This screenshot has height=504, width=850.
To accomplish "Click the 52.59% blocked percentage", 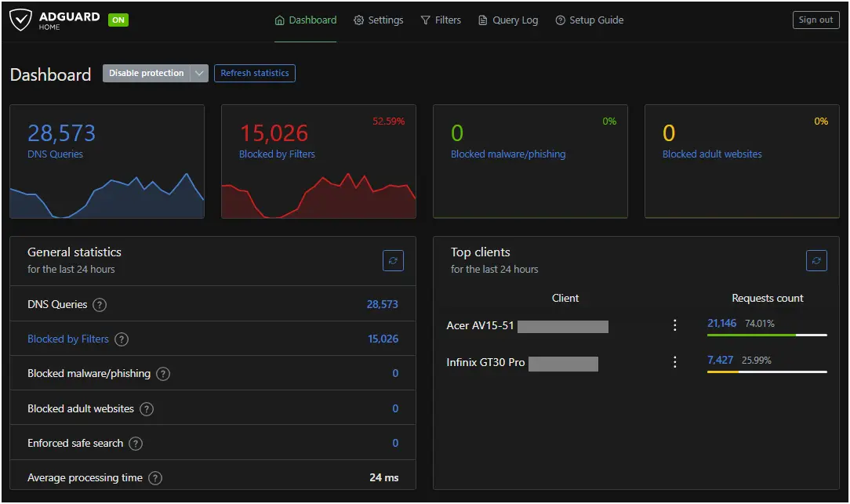I will [388, 121].
